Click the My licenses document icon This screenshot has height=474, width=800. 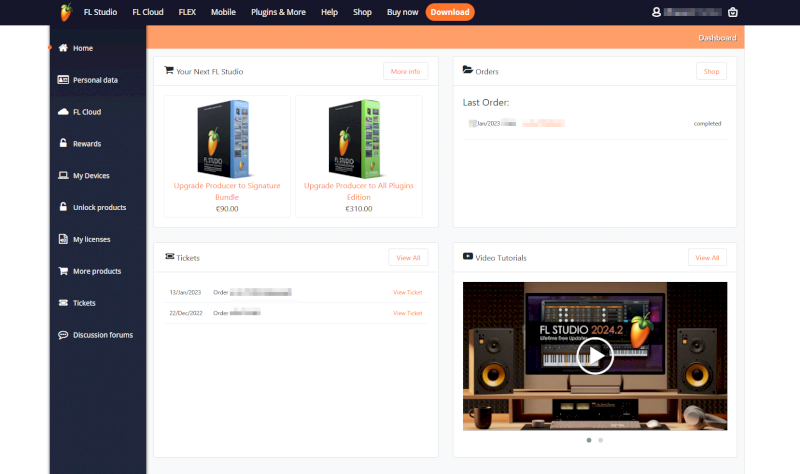coord(63,239)
